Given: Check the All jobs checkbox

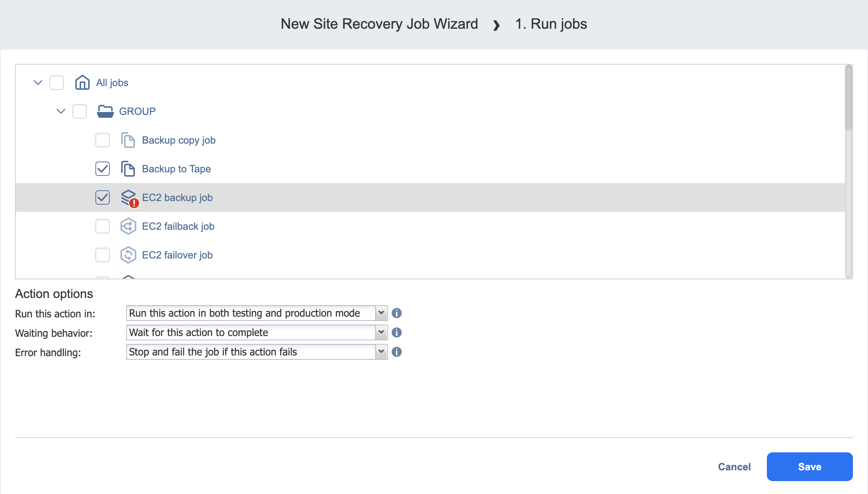Looking at the screenshot, I should pos(57,83).
